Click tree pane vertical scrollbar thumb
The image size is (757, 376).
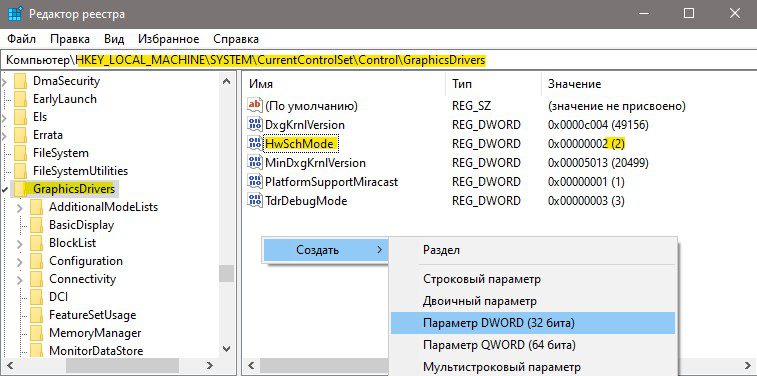point(226,274)
